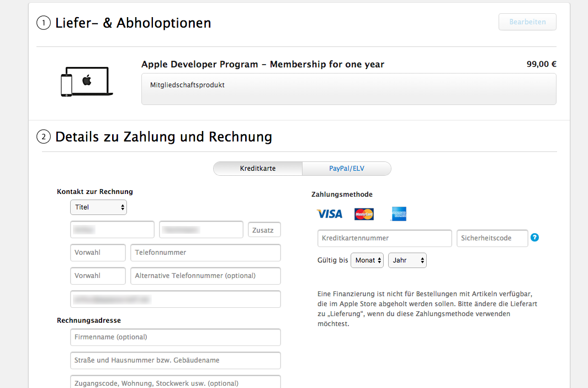Screen dimensions: 588x388
Task: Choose the American Express card icon
Action: pos(399,214)
